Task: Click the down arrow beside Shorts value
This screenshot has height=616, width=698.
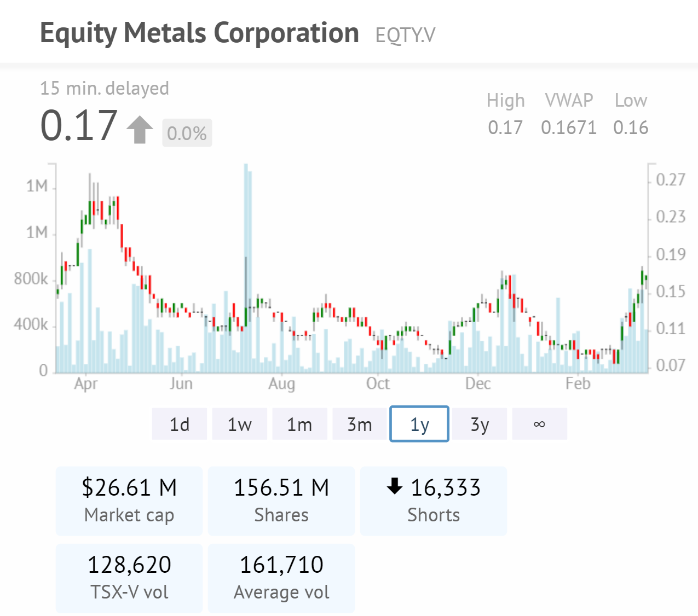Action: tap(395, 486)
